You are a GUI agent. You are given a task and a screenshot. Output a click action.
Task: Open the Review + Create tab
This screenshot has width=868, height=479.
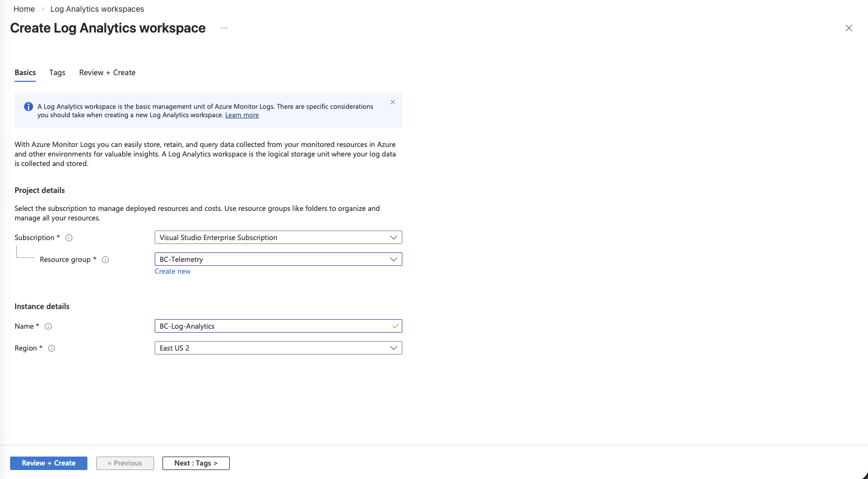pos(107,72)
